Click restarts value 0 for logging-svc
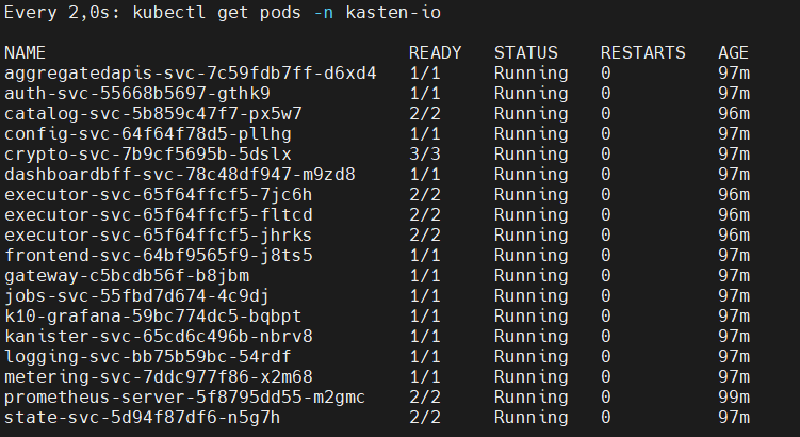Screen dimensions: 800x437 tap(606, 356)
